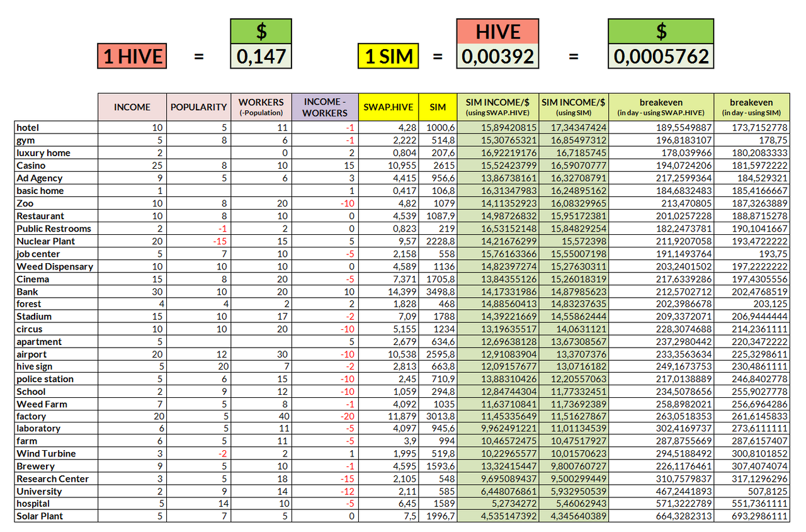806x532 pixels.
Task: Select breakeven using SWAP.HIVE header
Action: 661,107
